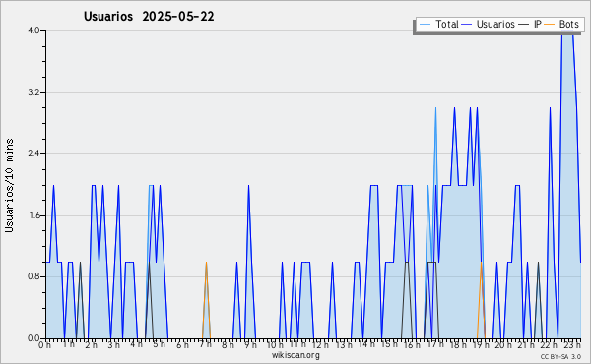Click the '23 h' x-axis label

[572, 345]
